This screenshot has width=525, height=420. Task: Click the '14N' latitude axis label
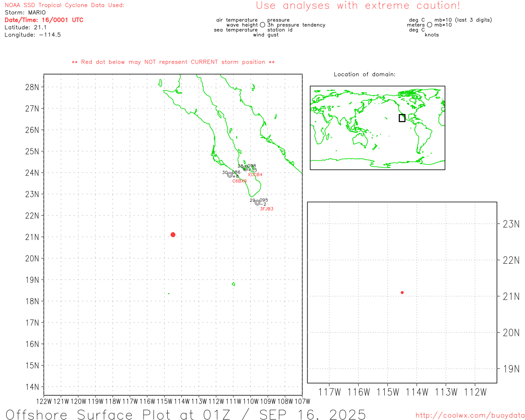[x=32, y=387]
